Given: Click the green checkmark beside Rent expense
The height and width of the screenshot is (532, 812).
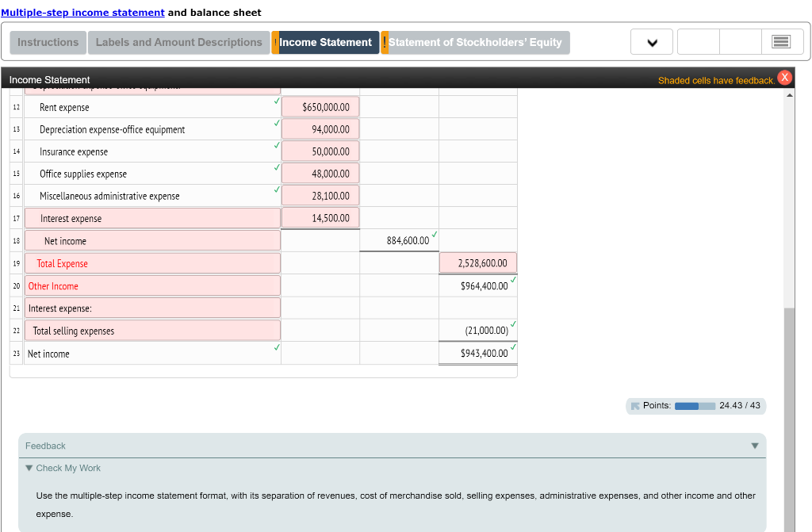Looking at the screenshot, I should pyautogui.click(x=276, y=101).
